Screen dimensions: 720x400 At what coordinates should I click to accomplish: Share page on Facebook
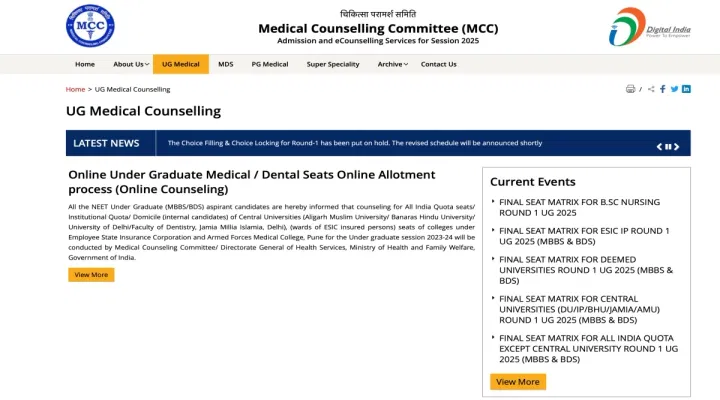click(663, 89)
